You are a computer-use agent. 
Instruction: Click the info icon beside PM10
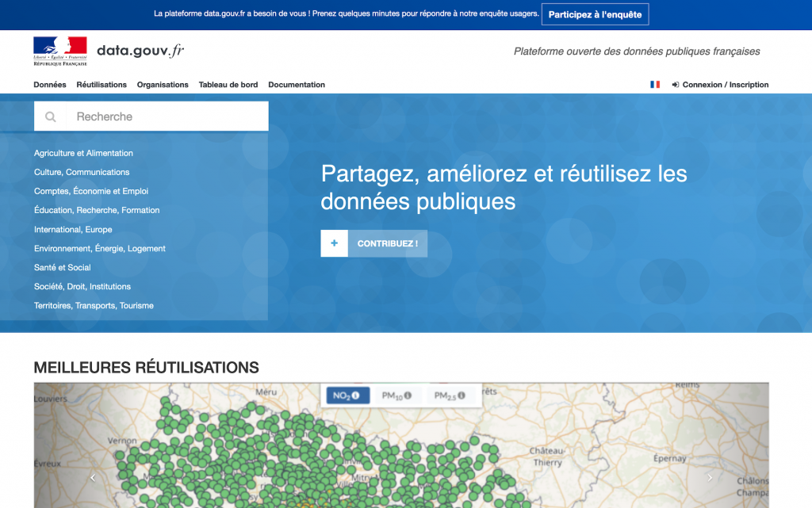tap(408, 395)
